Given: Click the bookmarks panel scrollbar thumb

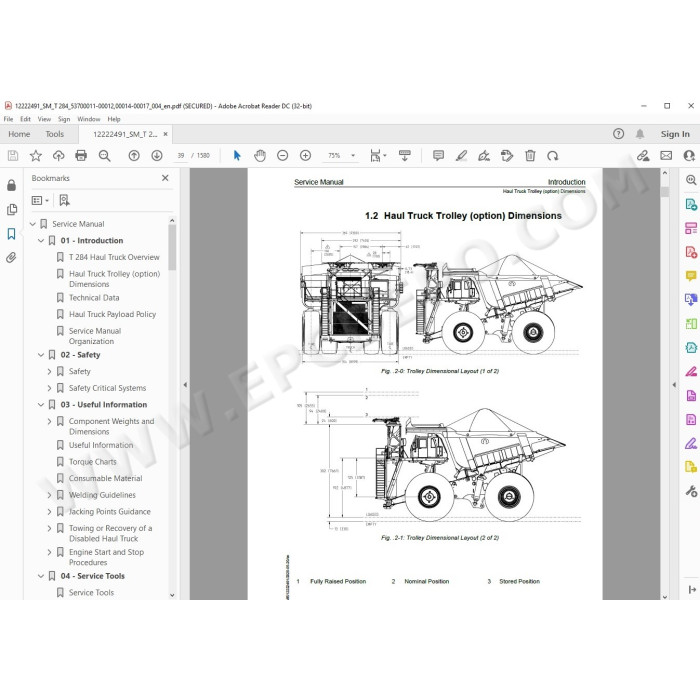Looking at the screenshot, I should pyautogui.click(x=172, y=247).
